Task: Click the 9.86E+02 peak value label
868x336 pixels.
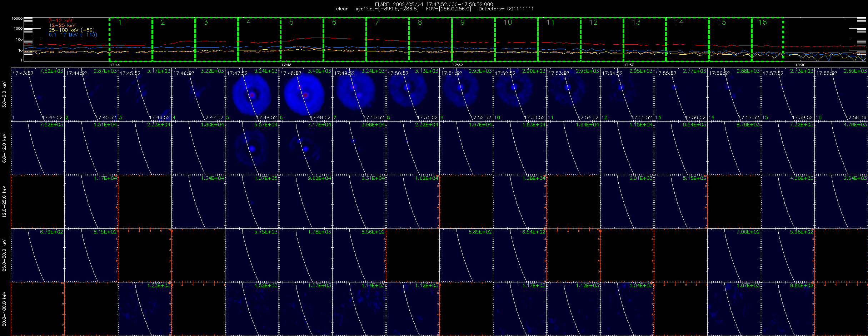Action: 802,286
